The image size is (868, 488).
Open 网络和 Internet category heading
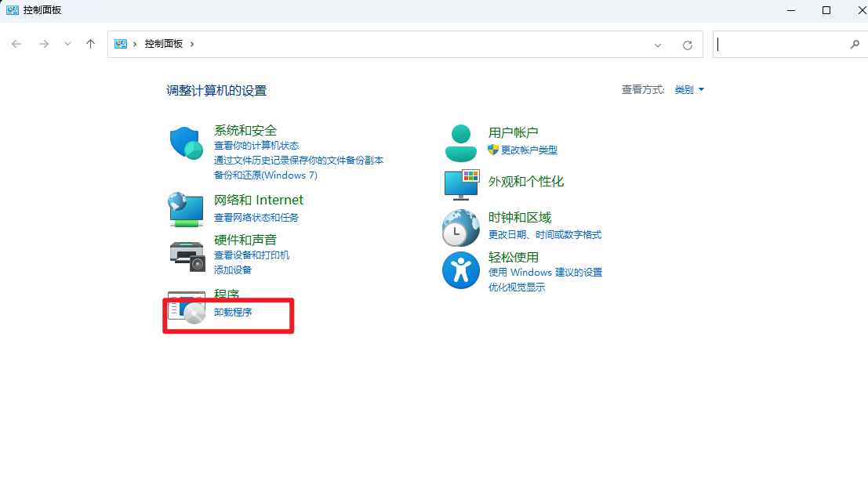pos(259,200)
